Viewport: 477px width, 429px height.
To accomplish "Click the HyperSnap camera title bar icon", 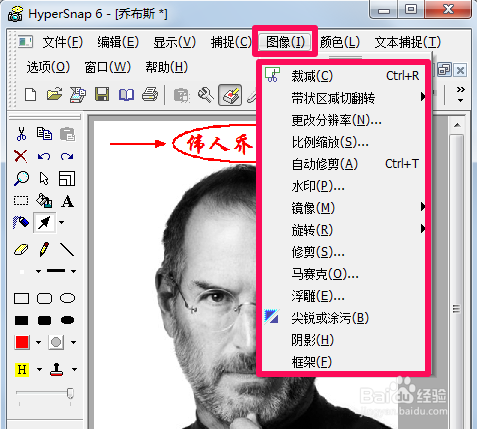I will coord(15,14).
